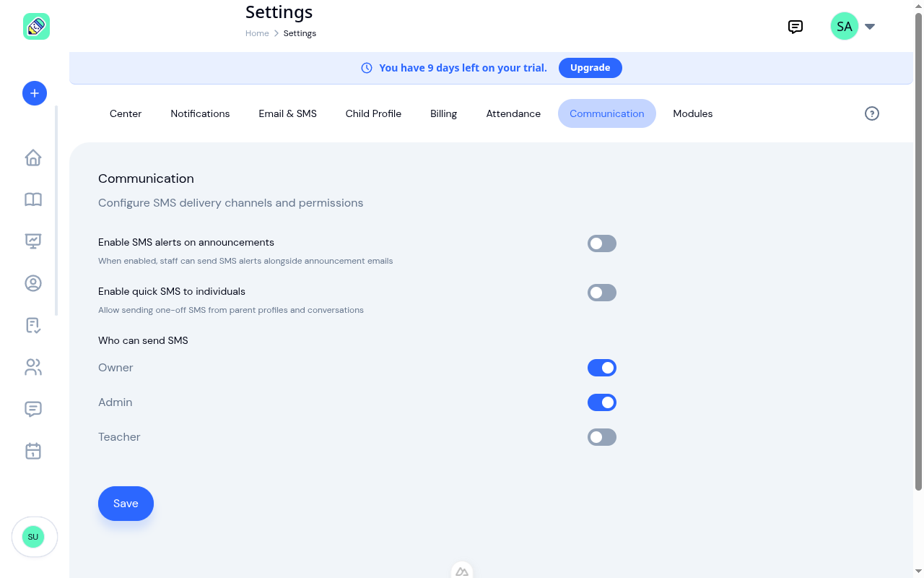Click the SU avatar at the bottom of the sidebar
Image resolution: width=924 pixels, height=578 pixels.
click(33, 537)
